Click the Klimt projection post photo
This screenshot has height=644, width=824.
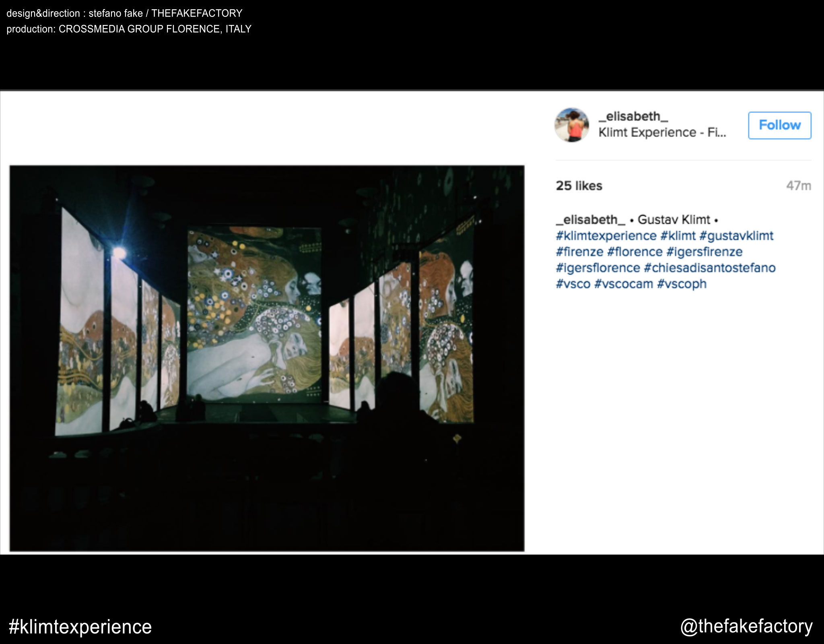click(x=267, y=358)
